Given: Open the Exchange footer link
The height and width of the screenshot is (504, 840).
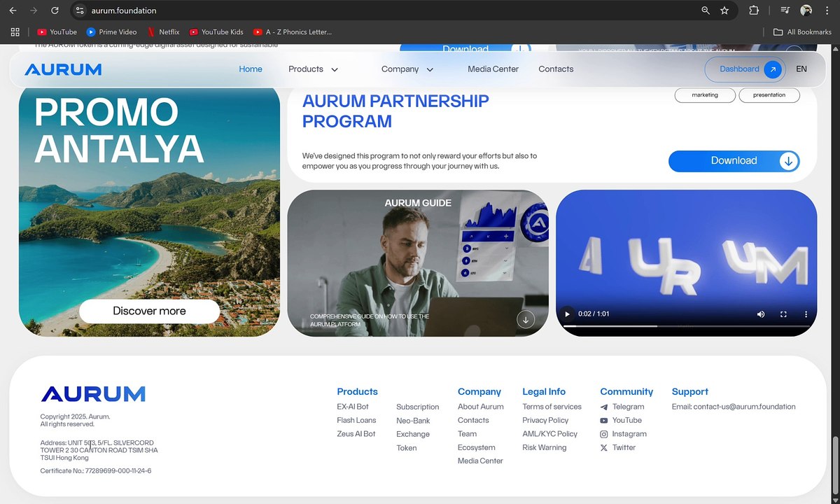Looking at the screenshot, I should pos(413,434).
